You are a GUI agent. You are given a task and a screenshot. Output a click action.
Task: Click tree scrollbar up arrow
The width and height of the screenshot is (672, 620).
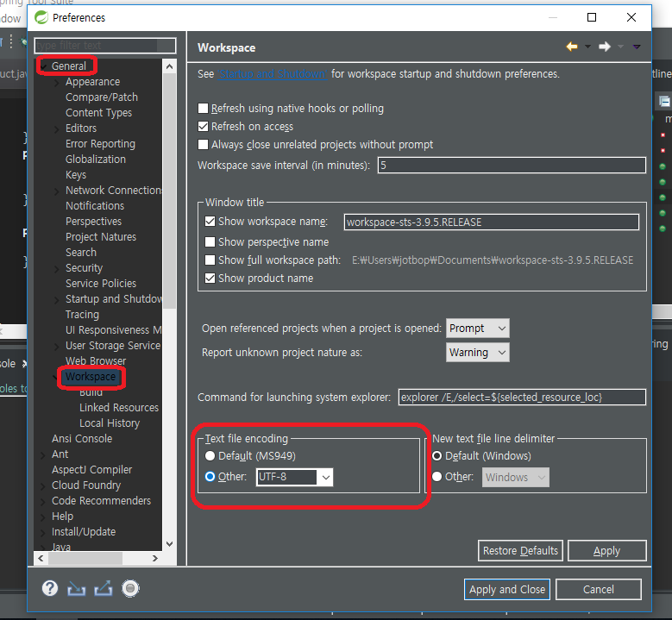pyautogui.click(x=169, y=66)
